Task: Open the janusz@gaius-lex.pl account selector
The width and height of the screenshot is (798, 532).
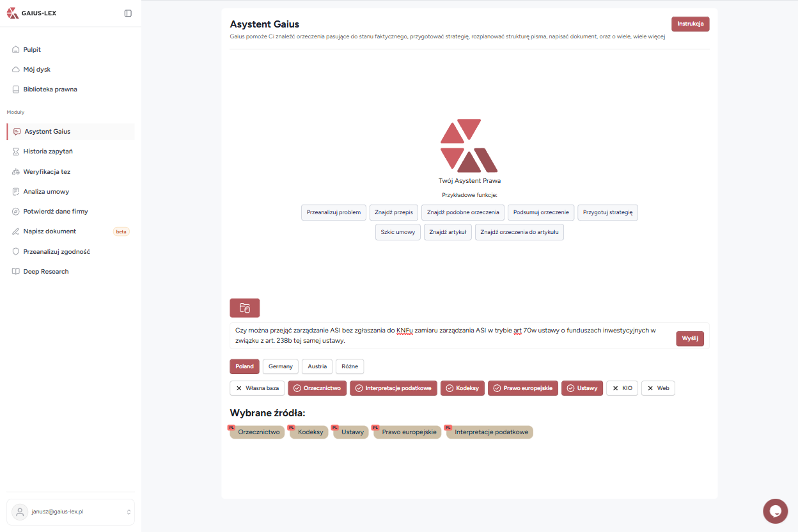Action: point(70,512)
